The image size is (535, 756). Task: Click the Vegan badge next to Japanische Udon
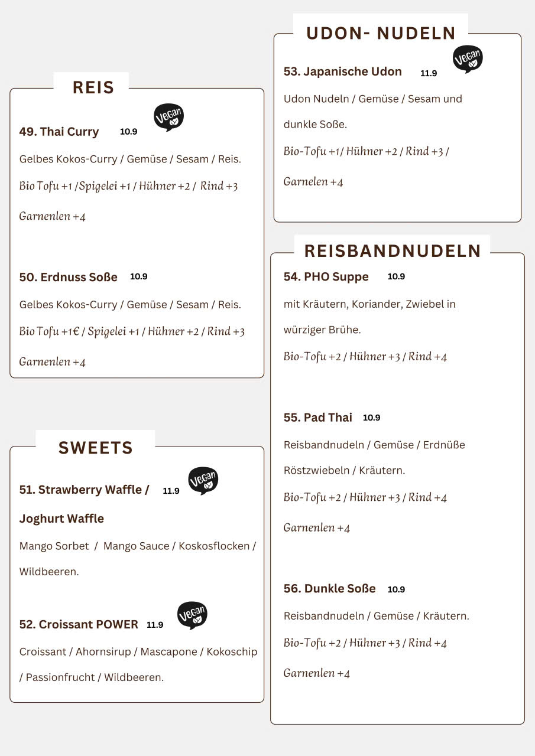[x=468, y=58]
